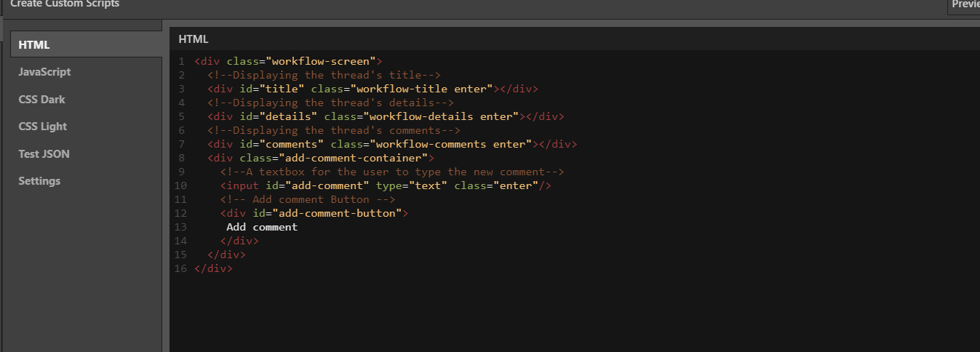Click the Create Custom Scripts title bar
The image size is (980, 352).
(x=65, y=4)
